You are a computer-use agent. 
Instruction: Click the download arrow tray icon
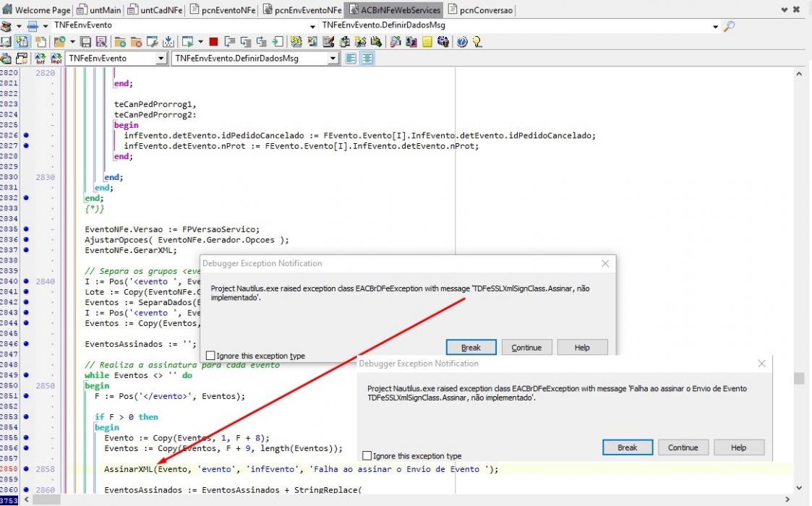[168, 41]
